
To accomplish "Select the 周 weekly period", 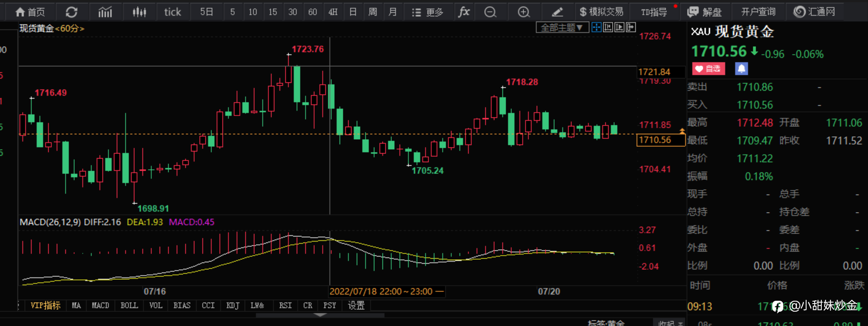I will tap(373, 12).
